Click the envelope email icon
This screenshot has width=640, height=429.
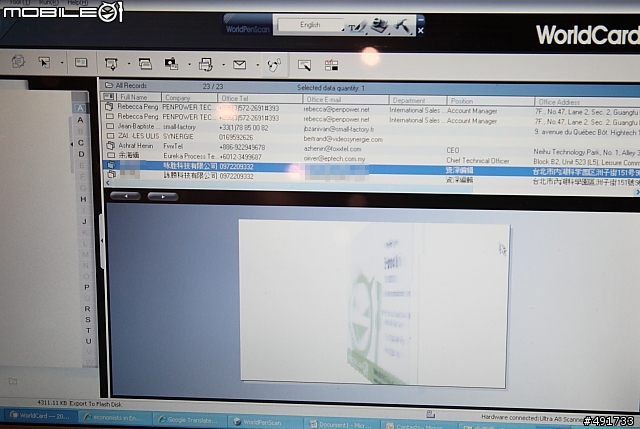(239, 64)
